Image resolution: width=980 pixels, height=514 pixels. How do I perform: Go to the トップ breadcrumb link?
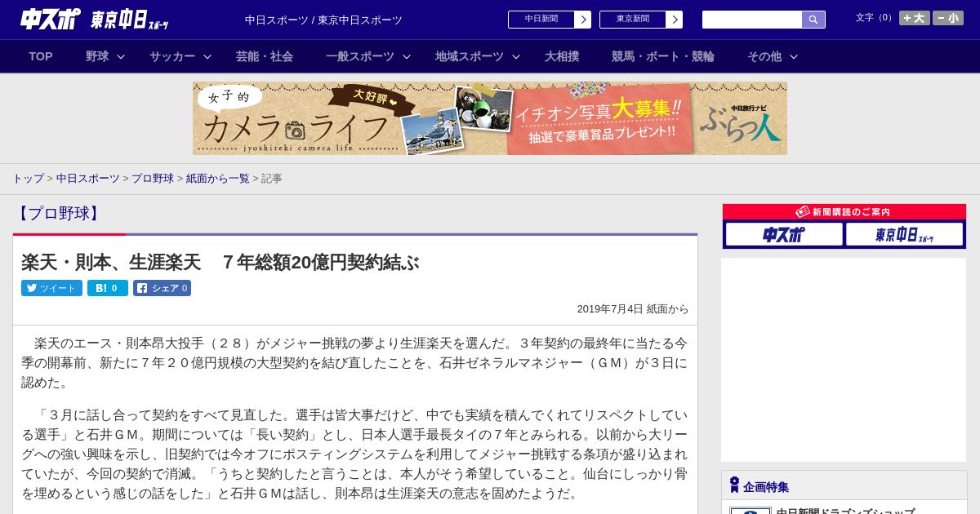tap(28, 178)
